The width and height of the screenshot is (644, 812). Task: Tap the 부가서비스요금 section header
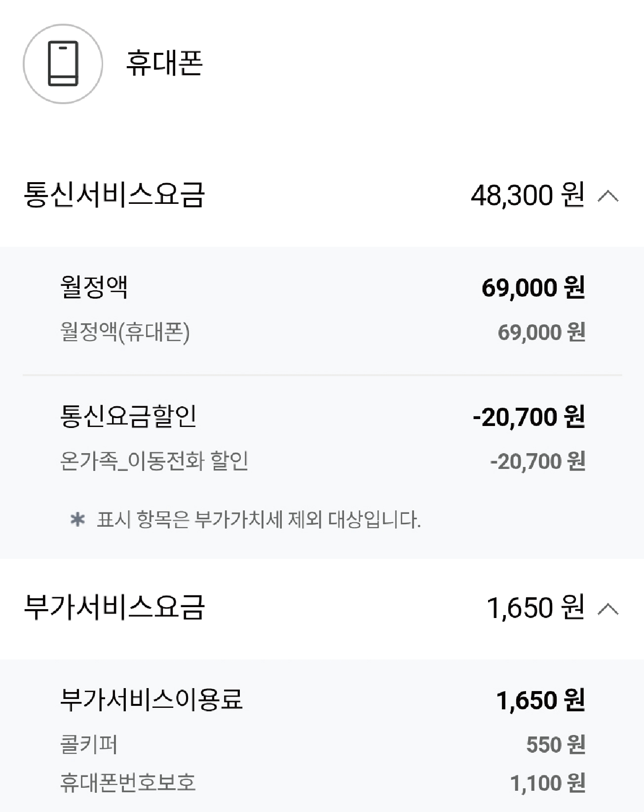tap(322, 608)
